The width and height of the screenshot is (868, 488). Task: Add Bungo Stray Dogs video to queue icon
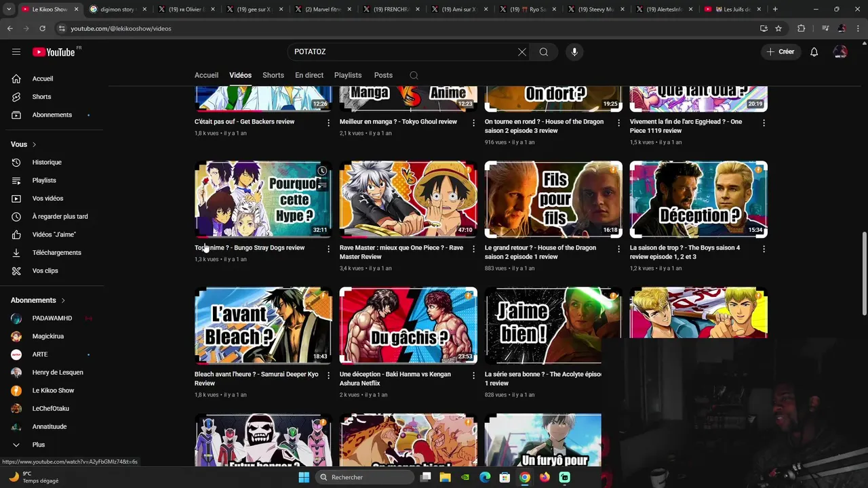click(322, 185)
